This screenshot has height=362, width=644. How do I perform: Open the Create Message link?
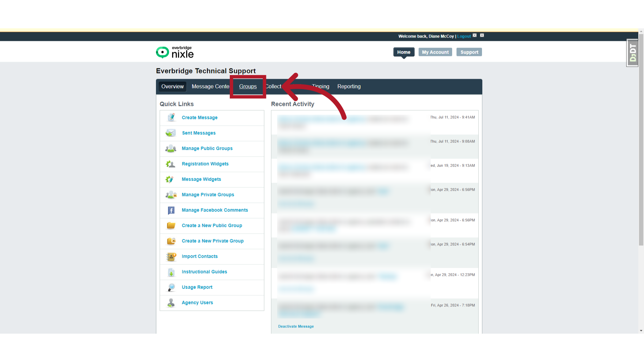pos(200,118)
